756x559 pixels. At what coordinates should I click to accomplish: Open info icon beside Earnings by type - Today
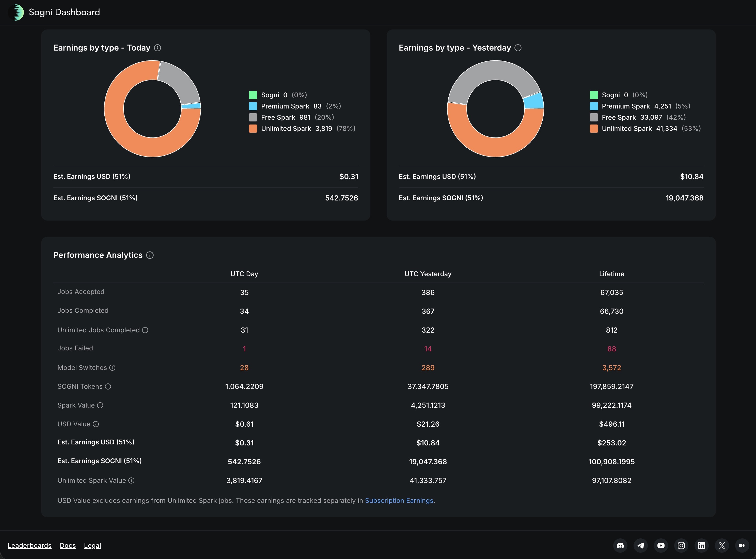[157, 48]
